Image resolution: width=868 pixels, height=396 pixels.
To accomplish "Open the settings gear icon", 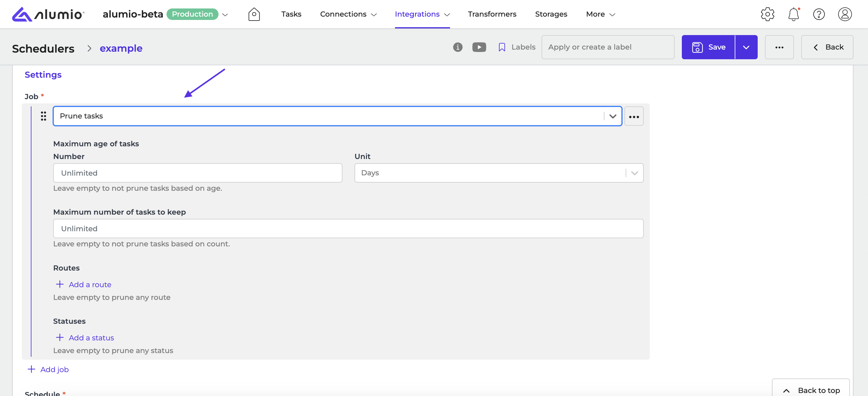I will 767,14.
